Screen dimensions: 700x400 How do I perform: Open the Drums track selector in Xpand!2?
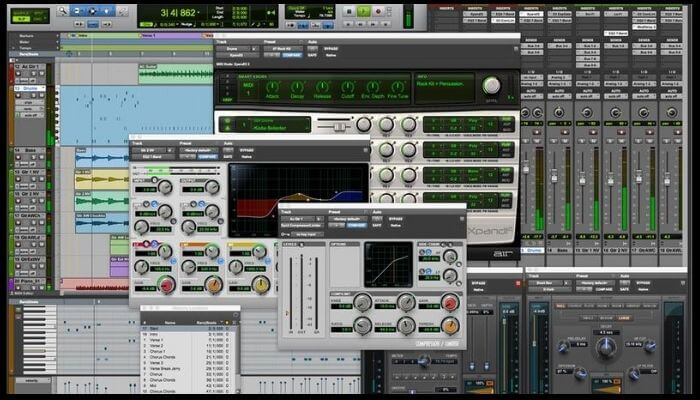[x=235, y=48]
